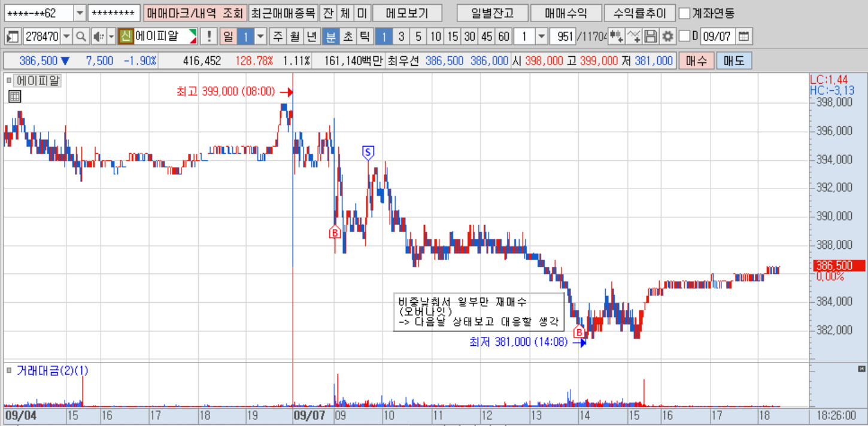Click the 951 candle count input field

(x=562, y=36)
